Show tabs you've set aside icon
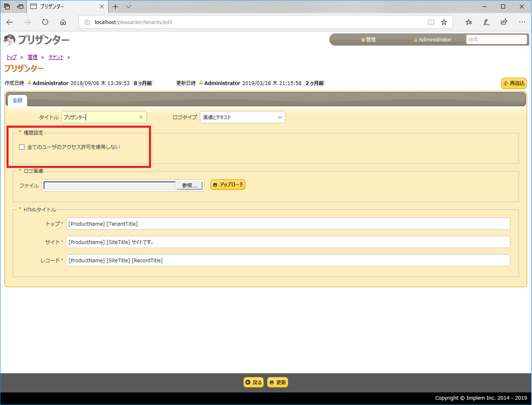This screenshot has height=405, width=532. pos(7,7)
